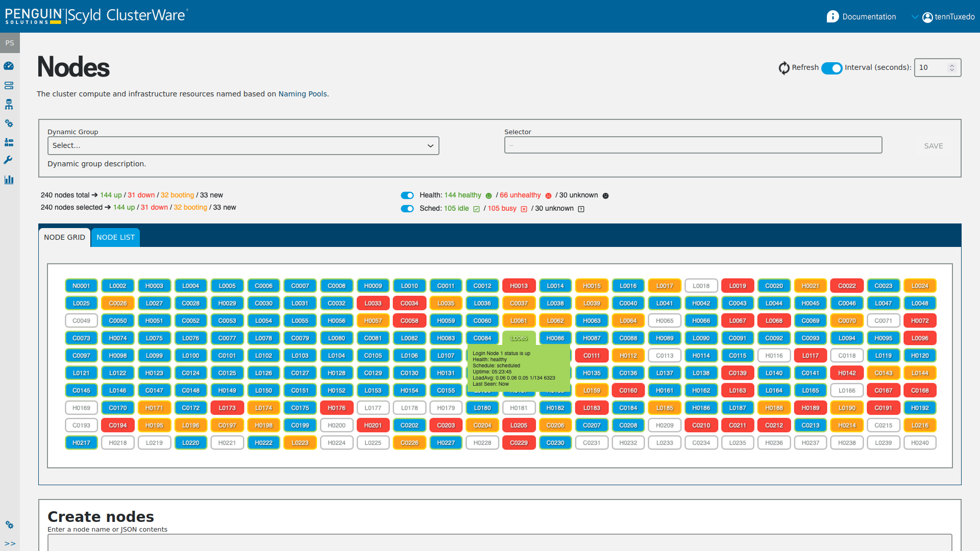Toggle the Sched status display switch
Viewport: 980px width, 551px height.
(407, 209)
